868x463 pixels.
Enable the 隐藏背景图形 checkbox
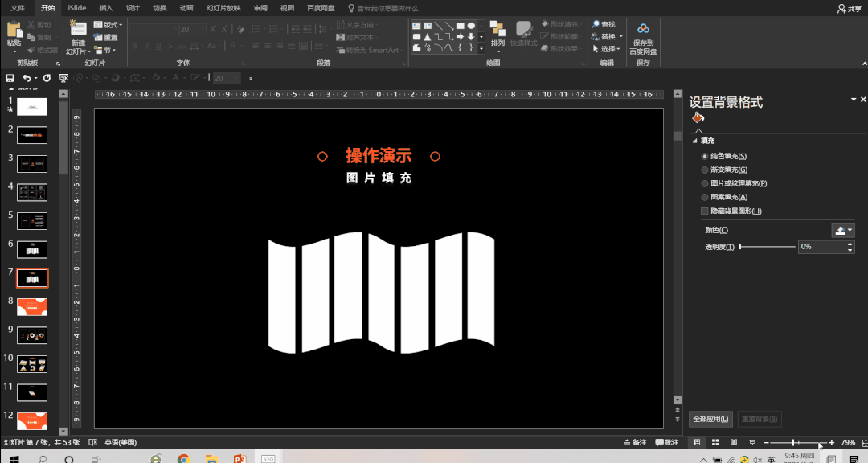[x=705, y=211]
